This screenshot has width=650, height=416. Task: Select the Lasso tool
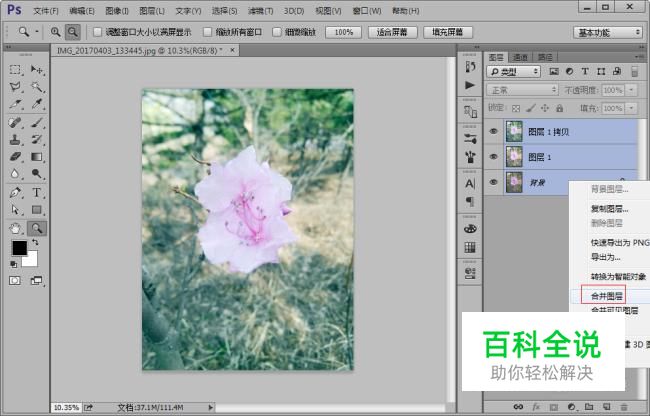pyautogui.click(x=15, y=87)
